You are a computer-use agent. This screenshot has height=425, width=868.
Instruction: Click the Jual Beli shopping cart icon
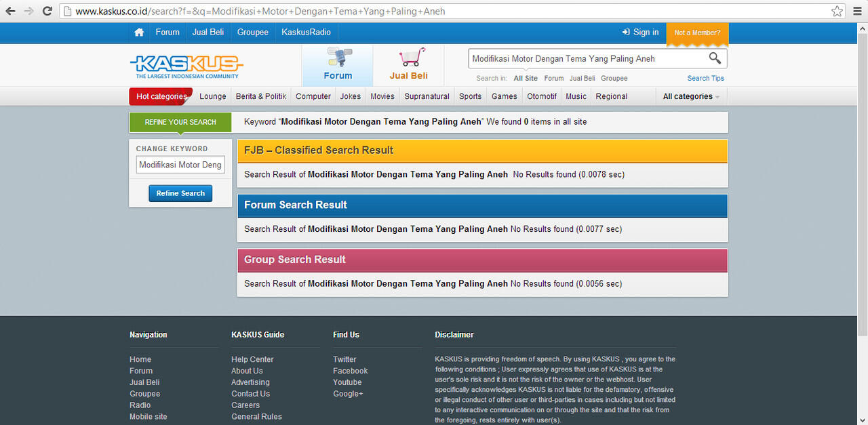tap(411, 58)
